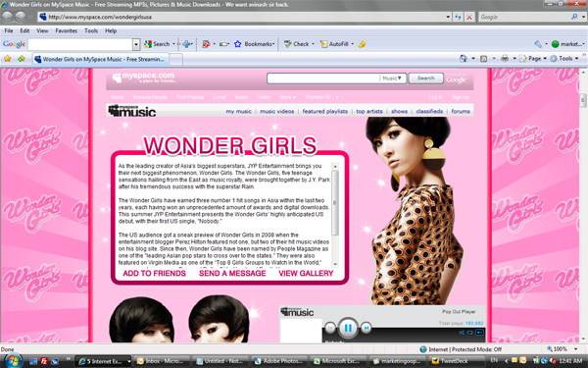Click the spell Check toolbar button

pos(297,44)
